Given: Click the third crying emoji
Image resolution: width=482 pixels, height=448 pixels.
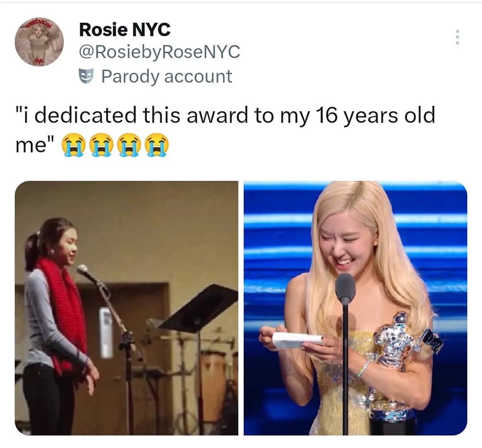Looking at the screenshot, I should (x=129, y=145).
